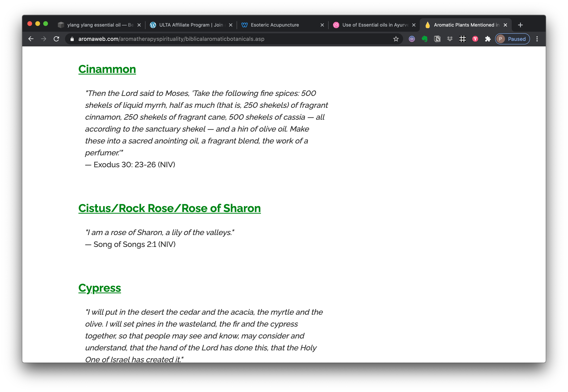Image resolution: width=568 pixels, height=392 pixels.
Task: Reload the aromaweb page
Action: click(56, 39)
